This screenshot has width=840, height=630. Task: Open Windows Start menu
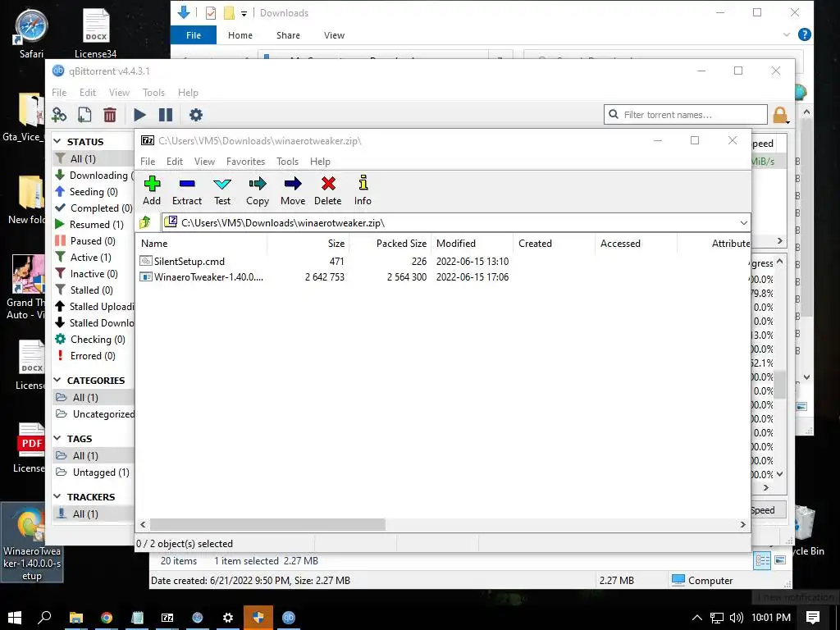15,617
